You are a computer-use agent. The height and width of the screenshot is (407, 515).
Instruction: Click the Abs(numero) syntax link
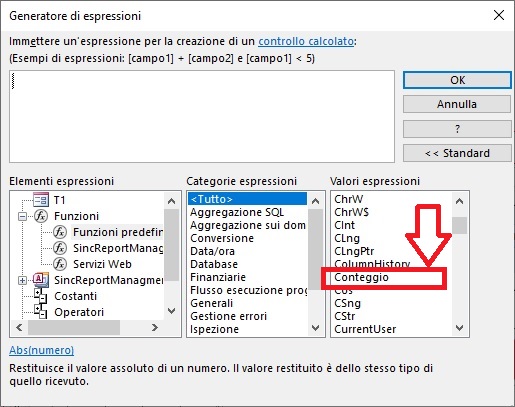pyautogui.click(x=42, y=350)
